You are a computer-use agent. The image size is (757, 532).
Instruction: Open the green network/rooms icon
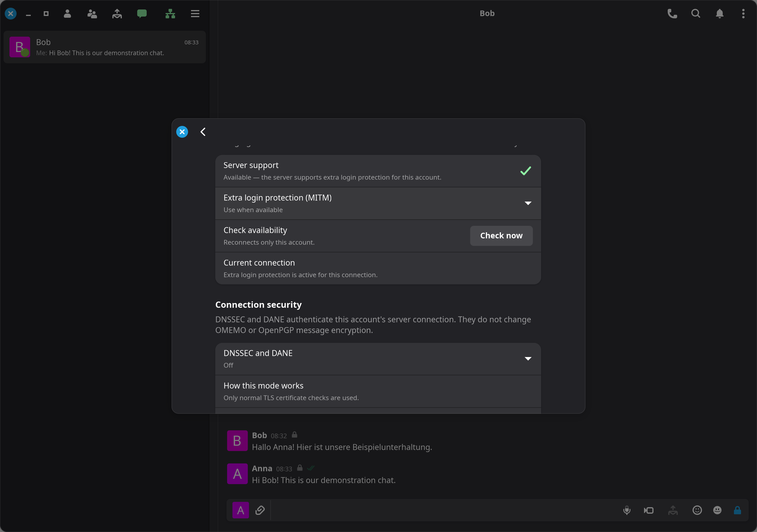(170, 14)
